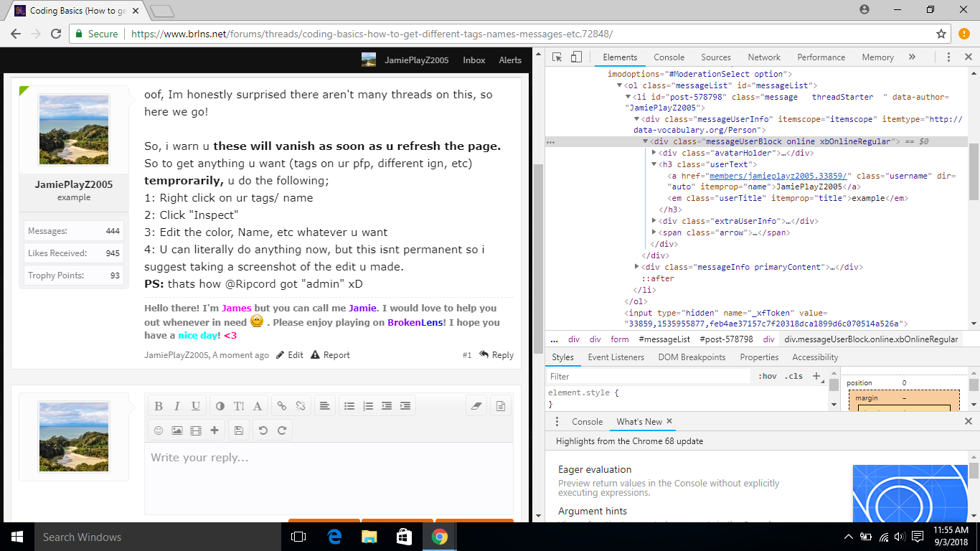Open the smilies picker in editor
The width and height of the screenshot is (980, 551).
159,430
